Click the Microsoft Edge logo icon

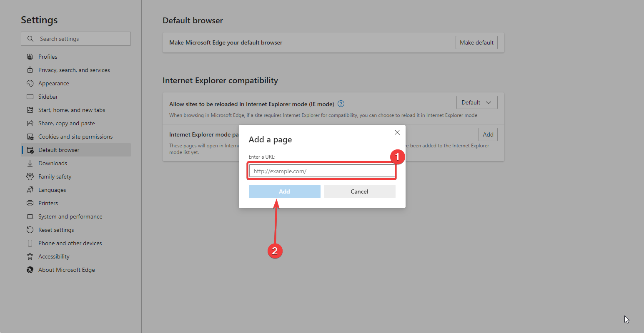click(30, 270)
